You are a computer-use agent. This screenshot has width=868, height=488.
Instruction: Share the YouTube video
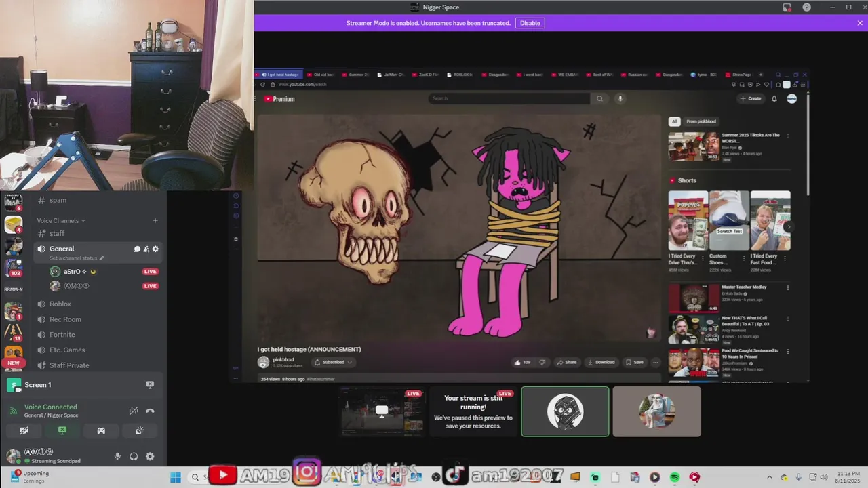[x=566, y=362]
